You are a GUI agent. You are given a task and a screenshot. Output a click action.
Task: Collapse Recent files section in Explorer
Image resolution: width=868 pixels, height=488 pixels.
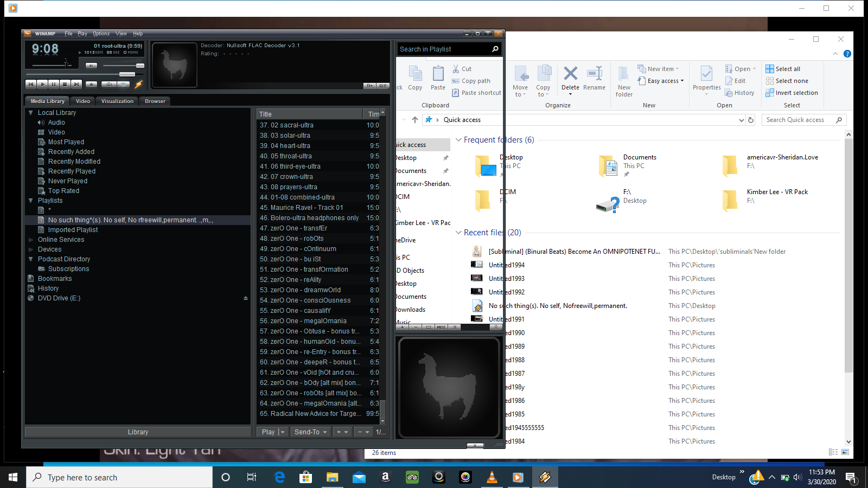click(458, 233)
